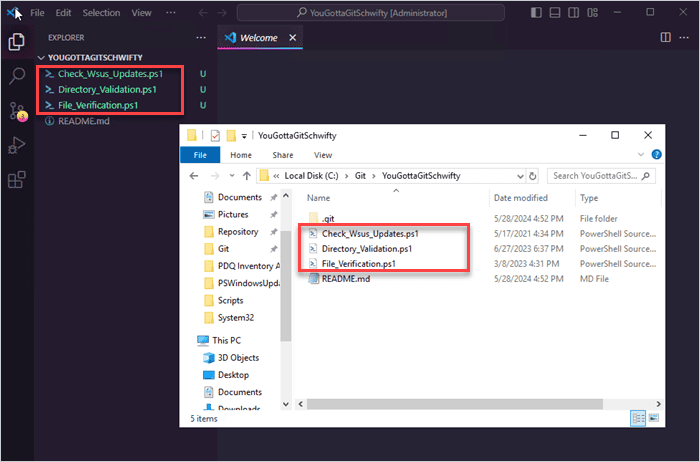
Task: Open pinned Pictures in navigation pane
Action: (233, 214)
